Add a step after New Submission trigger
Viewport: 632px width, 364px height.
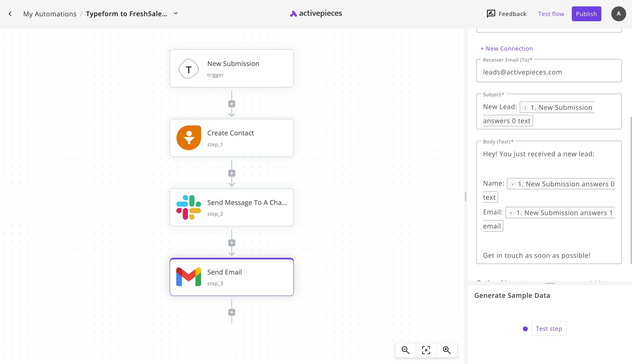(232, 104)
